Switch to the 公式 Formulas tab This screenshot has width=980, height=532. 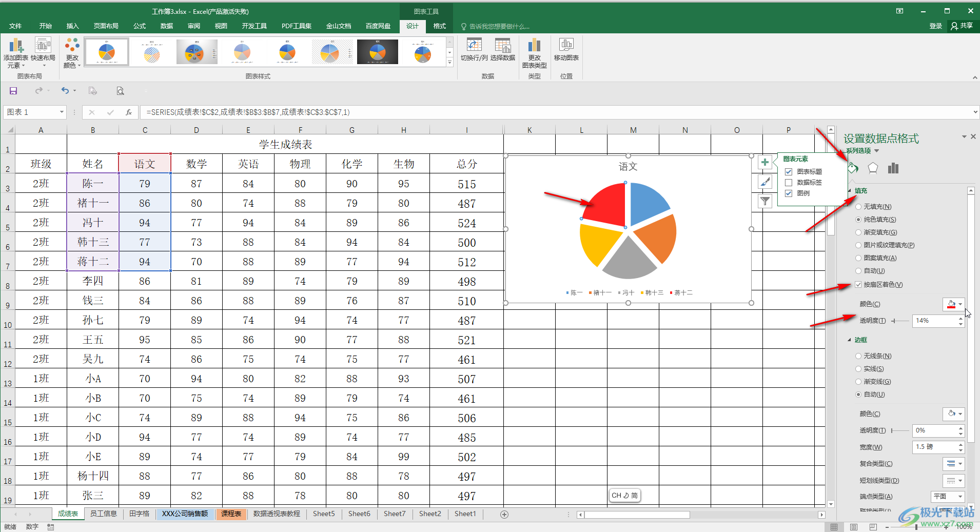pyautogui.click(x=140, y=26)
